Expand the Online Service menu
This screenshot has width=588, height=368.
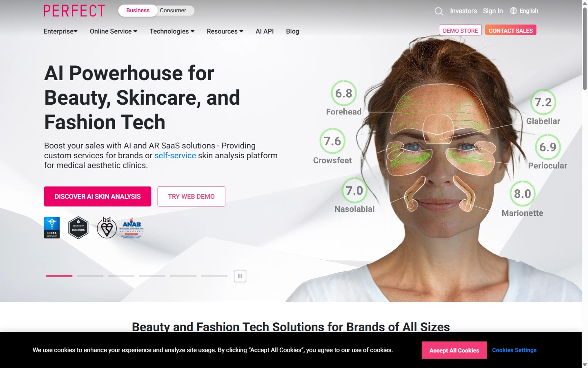[114, 31]
